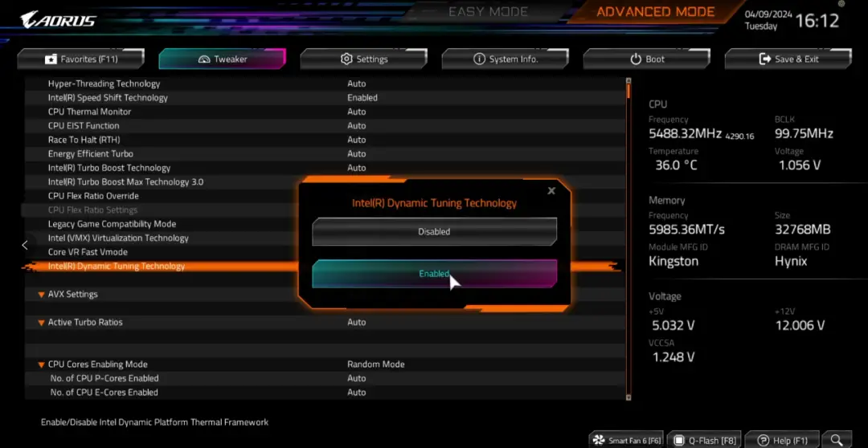Change the Active Turbo Ratios Auto value
The image size is (868, 448).
tap(357, 322)
